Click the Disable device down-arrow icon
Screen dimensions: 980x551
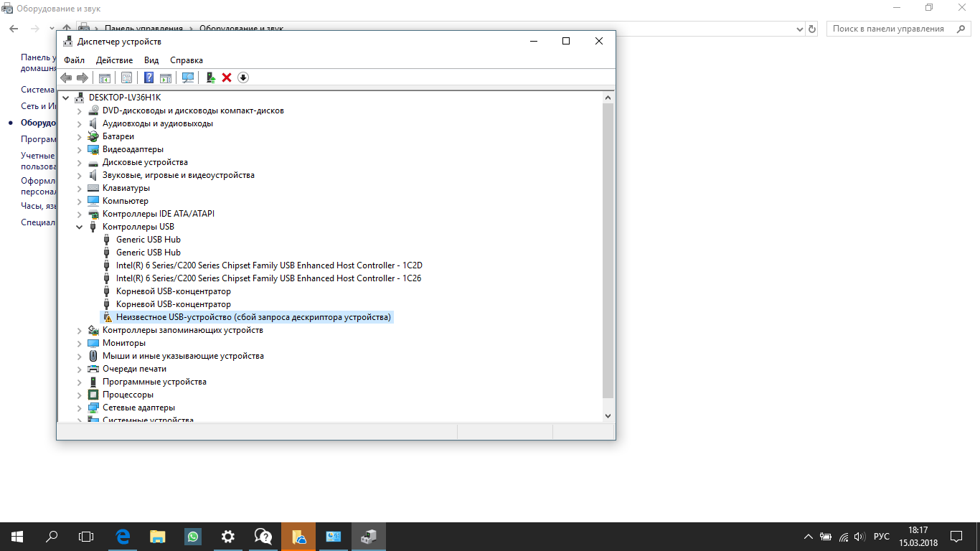coord(243,77)
